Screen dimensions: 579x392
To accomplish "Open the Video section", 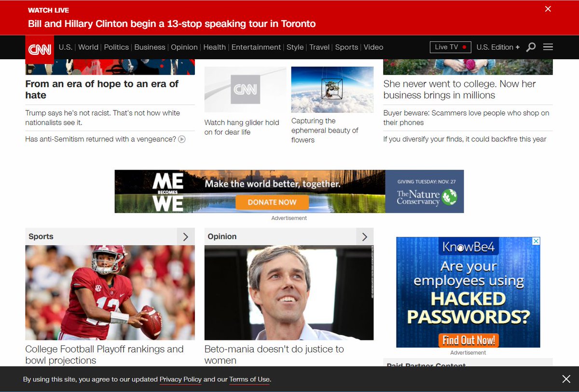I will (373, 47).
